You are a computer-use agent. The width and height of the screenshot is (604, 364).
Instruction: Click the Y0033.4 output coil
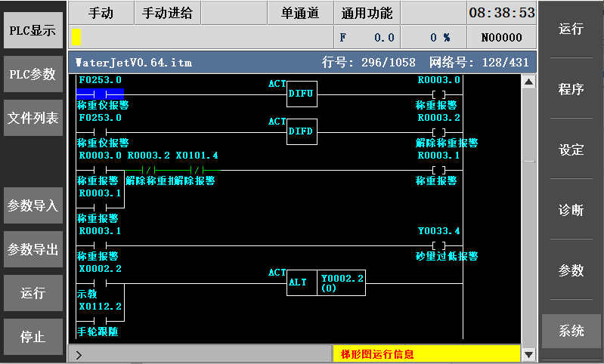(x=438, y=245)
